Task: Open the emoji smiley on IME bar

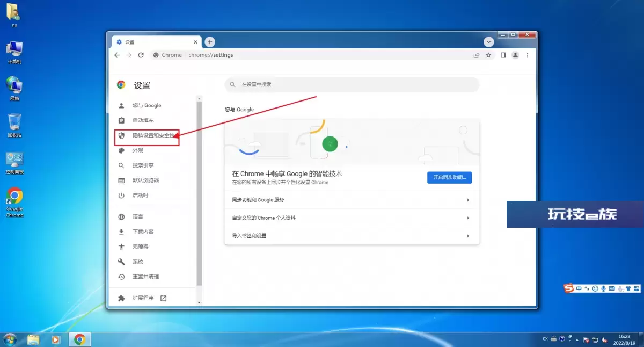Action: pos(595,288)
